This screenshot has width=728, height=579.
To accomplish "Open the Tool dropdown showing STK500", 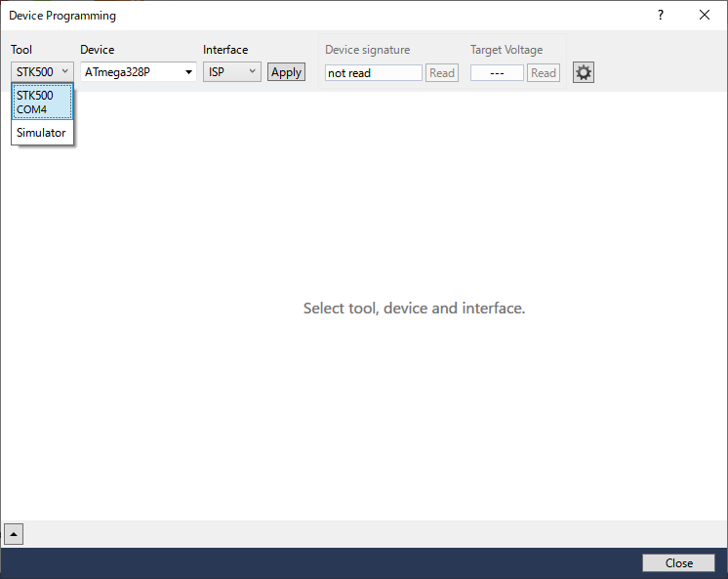I will (x=42, y=72).
